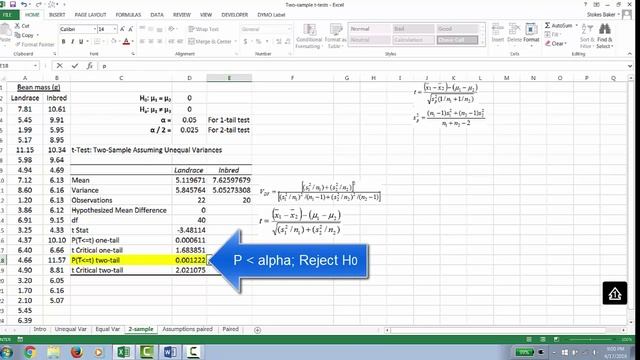Viewport: 640px width, 360px height.
Task: Apply the Normal cell style
Action: tap(369, 29)
